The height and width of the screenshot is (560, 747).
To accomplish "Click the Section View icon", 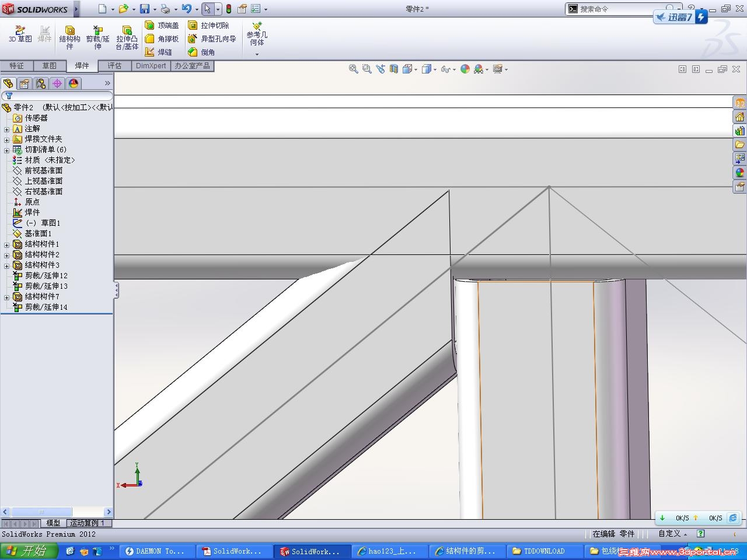I will [x=394, y=69].
